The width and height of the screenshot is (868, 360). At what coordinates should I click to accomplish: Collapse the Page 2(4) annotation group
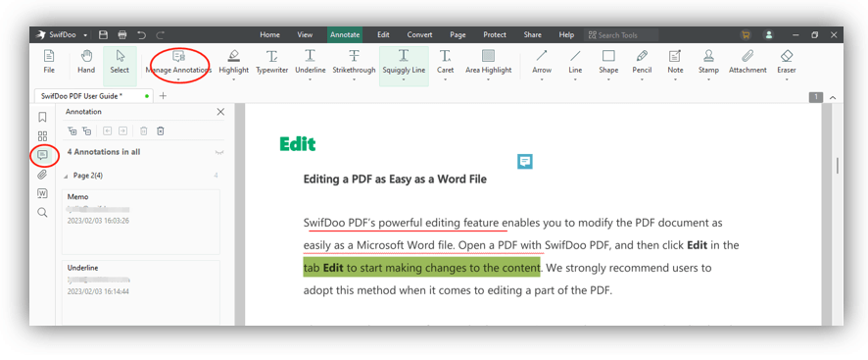pos(67,176)
